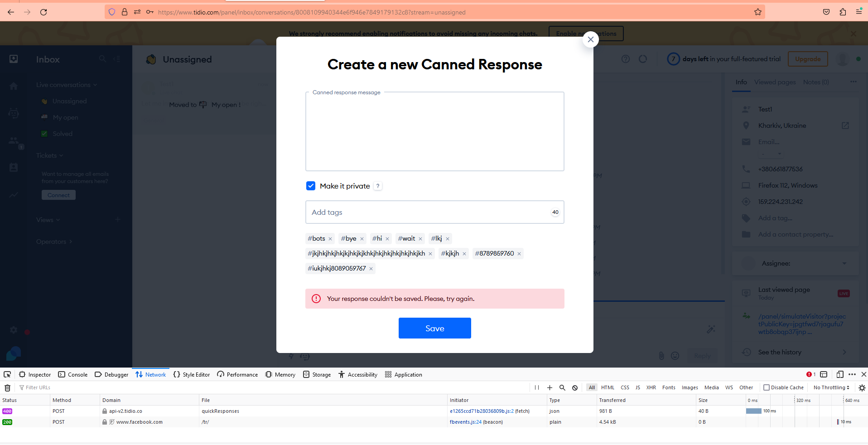Uncheck Make it private checkbox
This screenshot has height=445, width=868.
[x=311, y=186]
